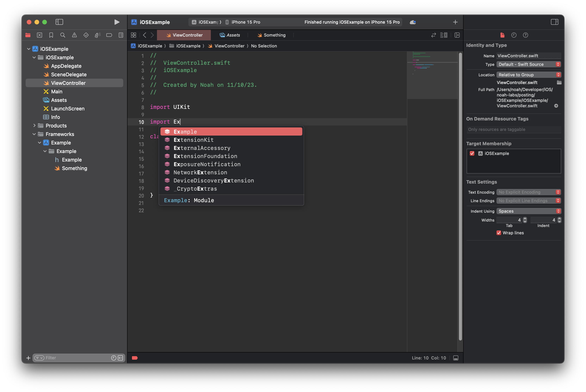The image size is (586, 392).
Task: Open the Breakpoint navigator icon
Action: 109,35
